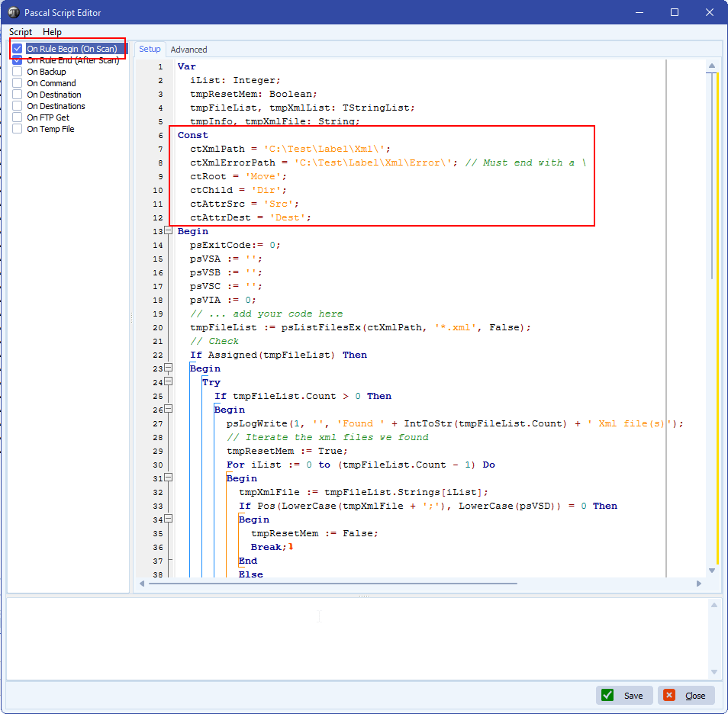Open the Script menu

click(21, 32)
